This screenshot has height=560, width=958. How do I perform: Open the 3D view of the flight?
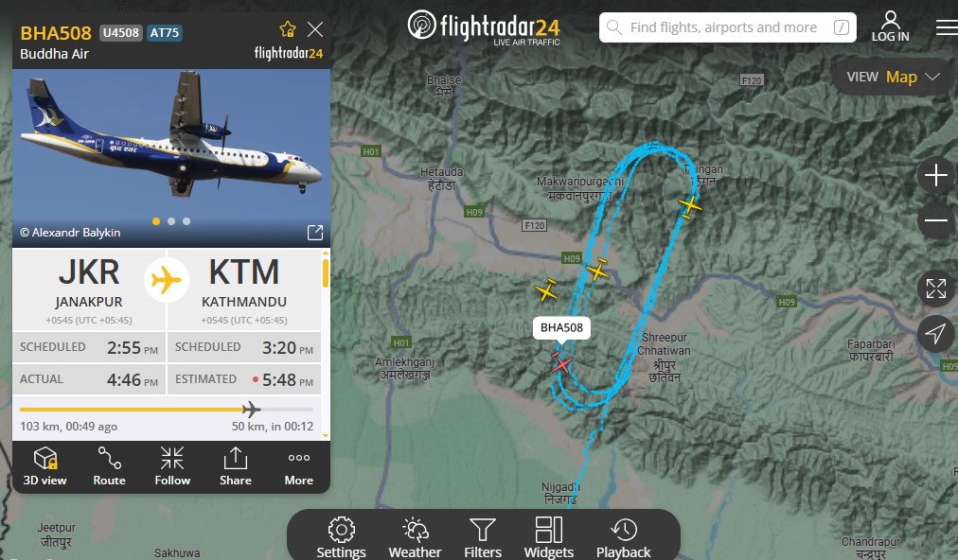tap(44, 466)
